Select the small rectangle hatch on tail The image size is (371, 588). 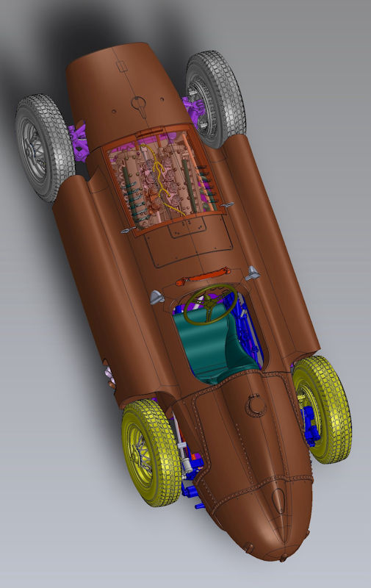[122, 66]
